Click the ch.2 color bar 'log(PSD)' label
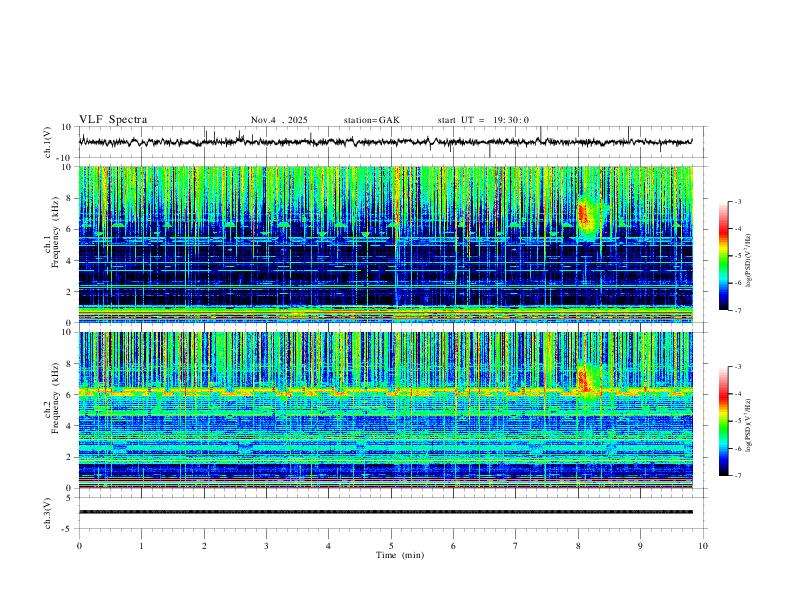Screen dimensions: 792x612 coord(749,425)
